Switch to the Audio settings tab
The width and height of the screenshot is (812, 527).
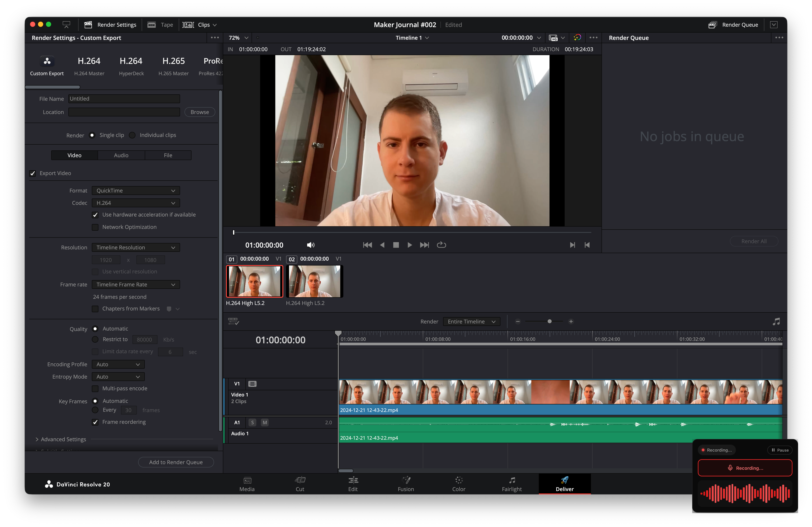coord(121,155)
